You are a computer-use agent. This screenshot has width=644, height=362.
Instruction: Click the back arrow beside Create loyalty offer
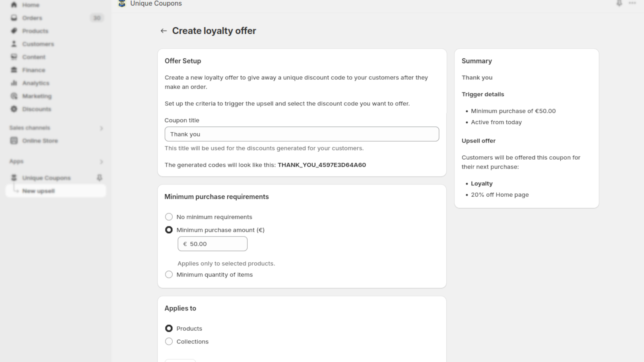click(163, 31)
